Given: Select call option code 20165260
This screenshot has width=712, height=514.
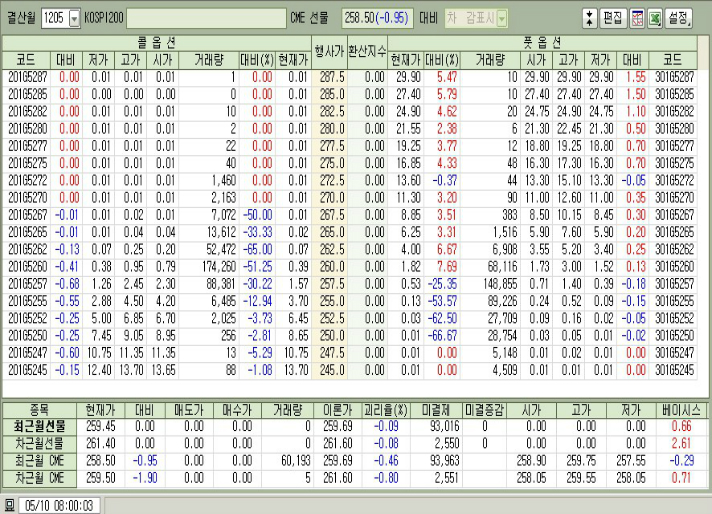Looking at the screenshot, I should tap(26, 267).
